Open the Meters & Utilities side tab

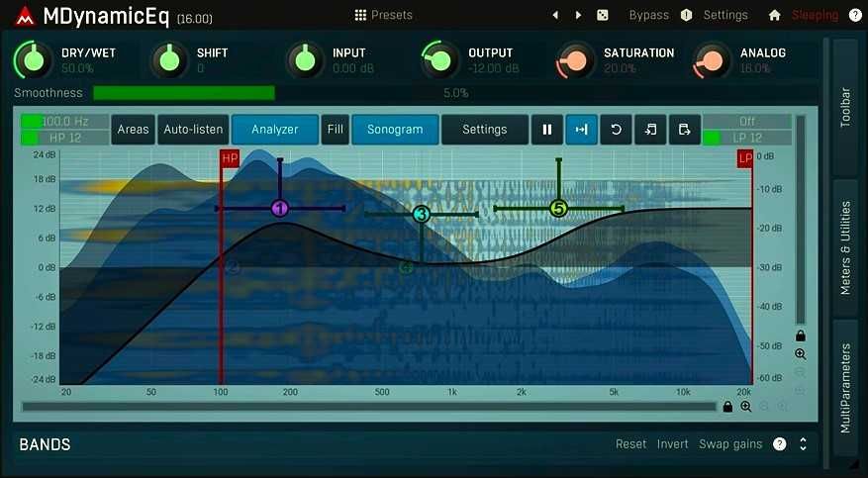click(x=845, y=247)
